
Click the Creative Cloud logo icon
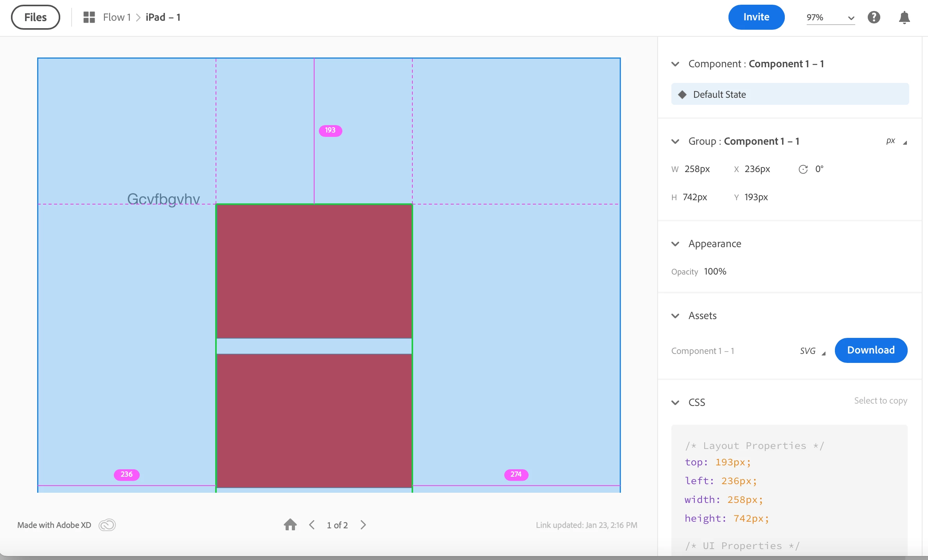(x=107, y=525)
